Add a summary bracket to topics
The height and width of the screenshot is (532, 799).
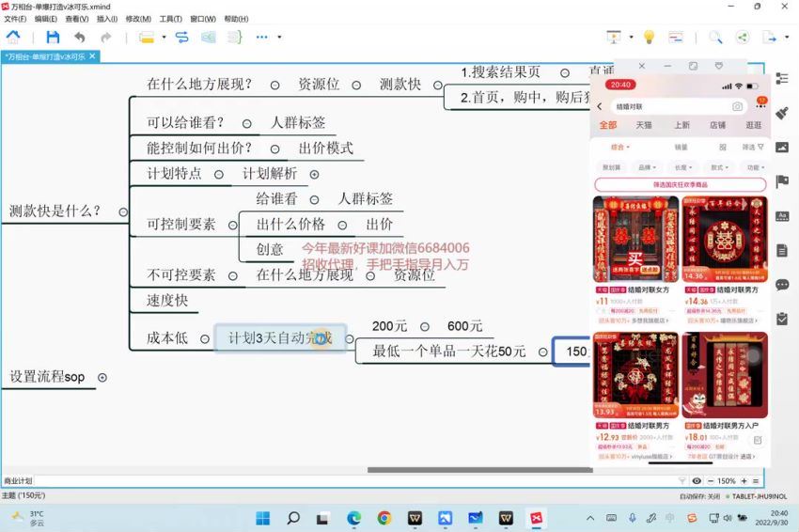coord(234,37)
